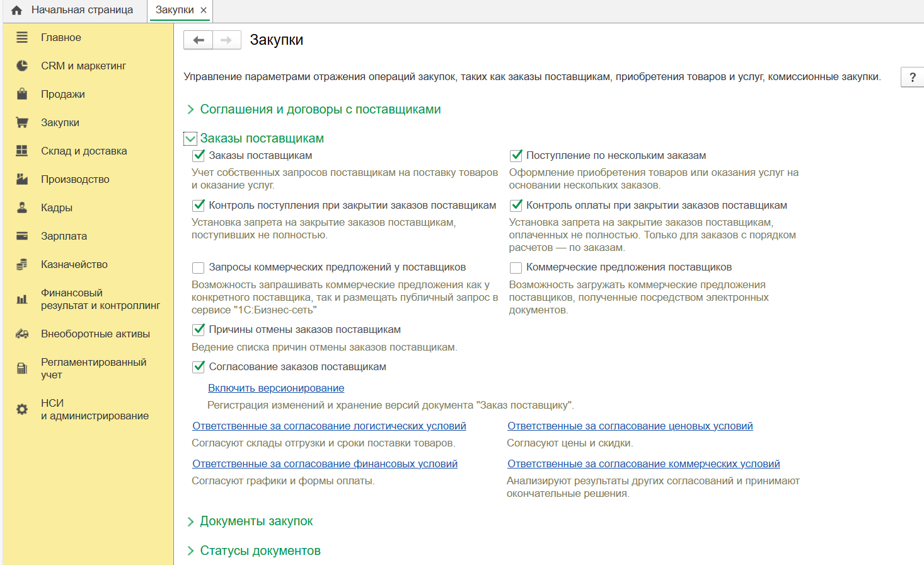Enable Запросы коммерческих предложений у поставщиков checkbox
Viewport: 924px width, 565px height.
(x=199, y=268)
